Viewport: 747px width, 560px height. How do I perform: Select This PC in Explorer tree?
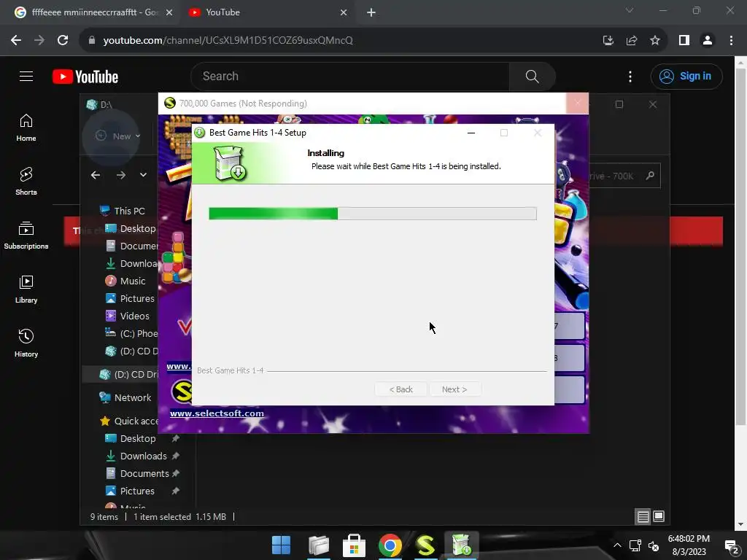[122, 211]
